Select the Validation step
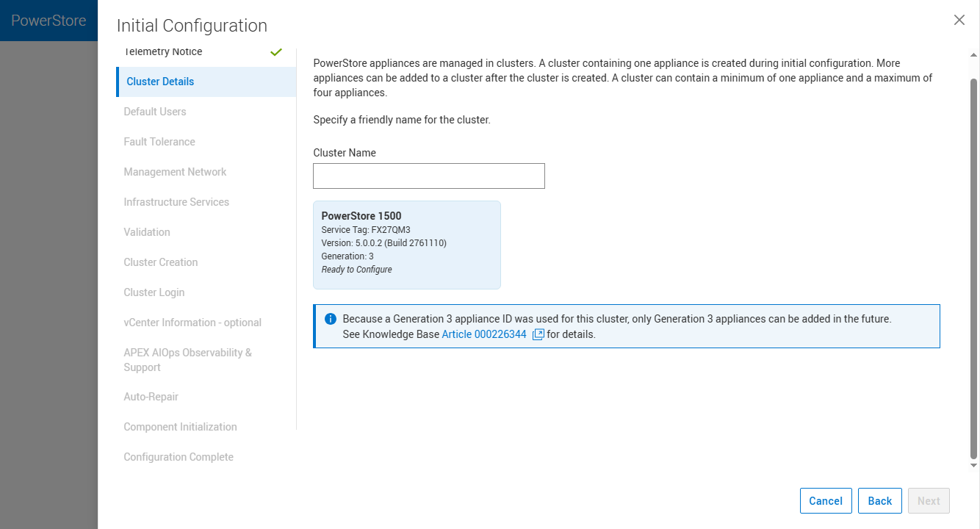 147,232
